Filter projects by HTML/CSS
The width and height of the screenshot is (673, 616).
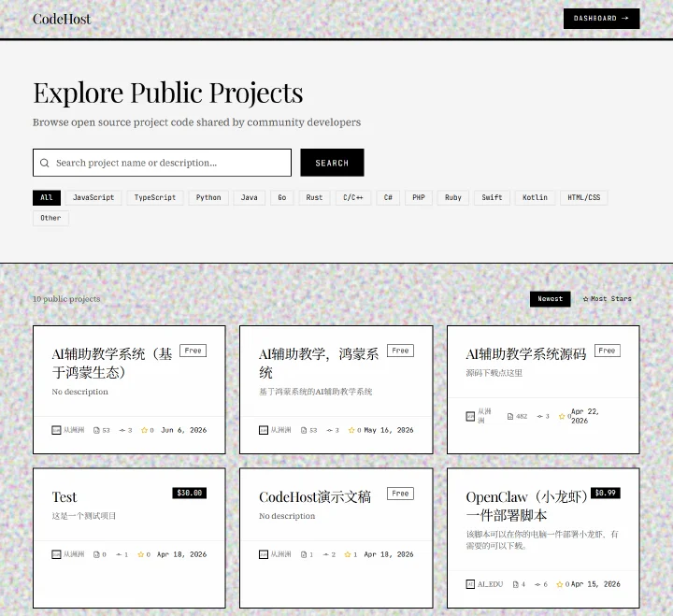pyautogui.click(x=583, y=197)
